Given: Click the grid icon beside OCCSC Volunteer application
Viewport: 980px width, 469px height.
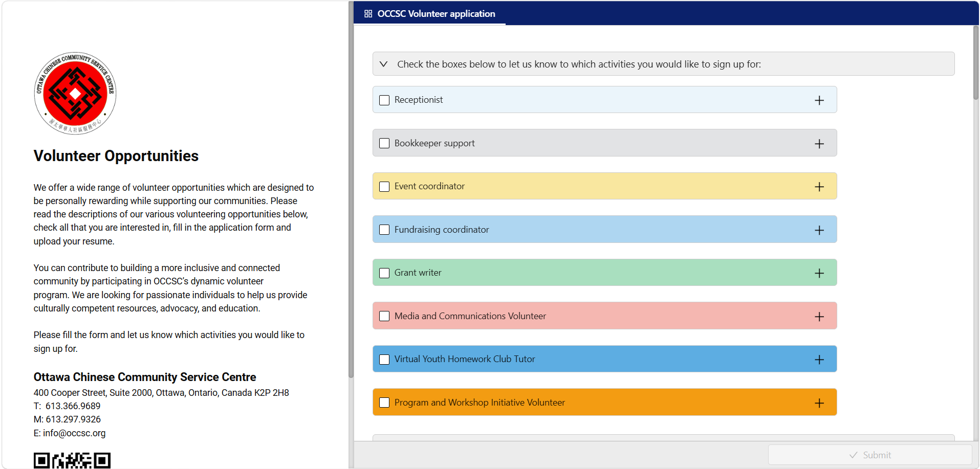Looking at the screenshot, I should click(368, 14).
